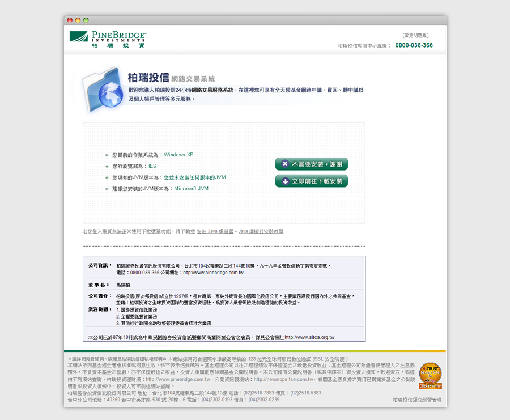Click the 立即前往下載安裝 button
The image size is (510, 420).
312,181
